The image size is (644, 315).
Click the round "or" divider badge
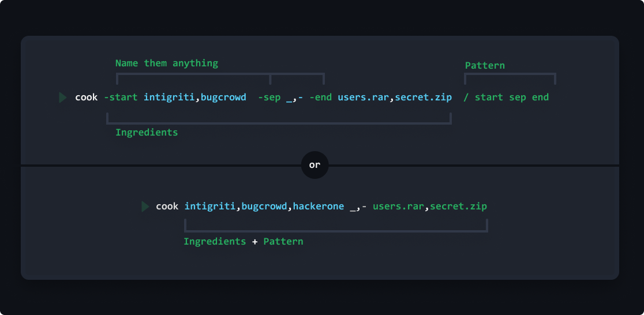(314, 165)
